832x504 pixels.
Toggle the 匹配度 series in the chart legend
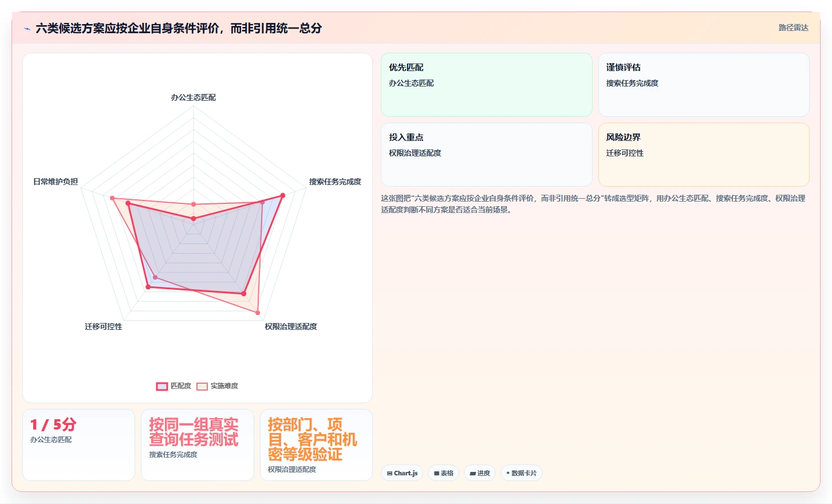coord(174,386)
